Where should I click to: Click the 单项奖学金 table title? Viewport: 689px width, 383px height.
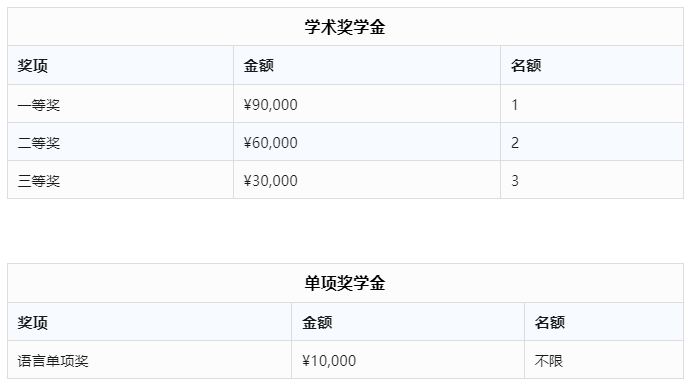tap(345, 283)
